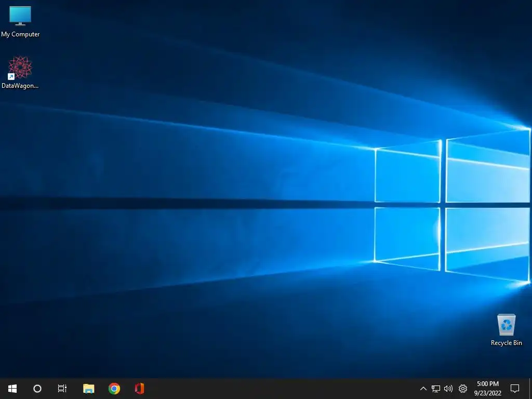Open the Action Center notifications icon

point(515,389)
